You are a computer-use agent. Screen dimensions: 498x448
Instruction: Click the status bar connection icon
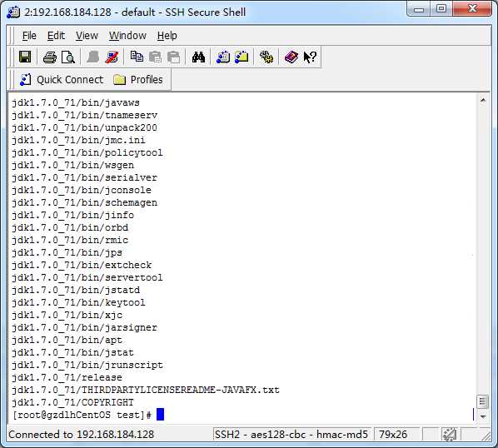(x=449, y=435)
